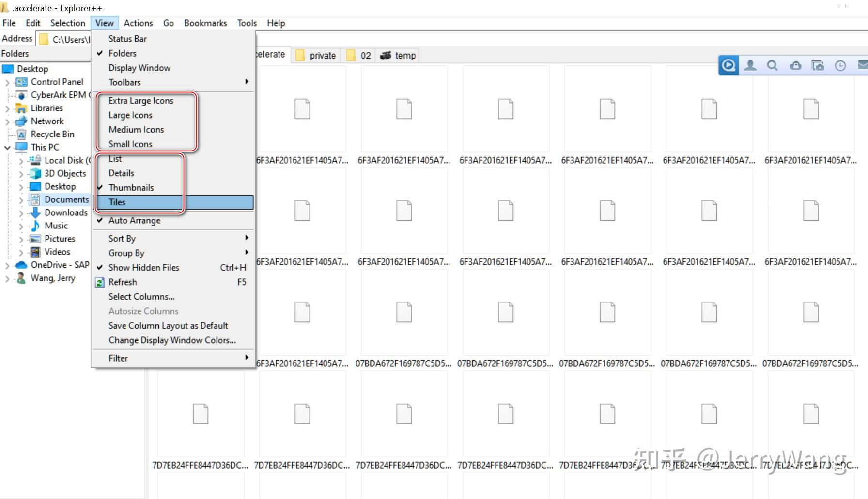
Task: Switch to the 02 tab
Action: pyautogui.click(x=358, y=56)
